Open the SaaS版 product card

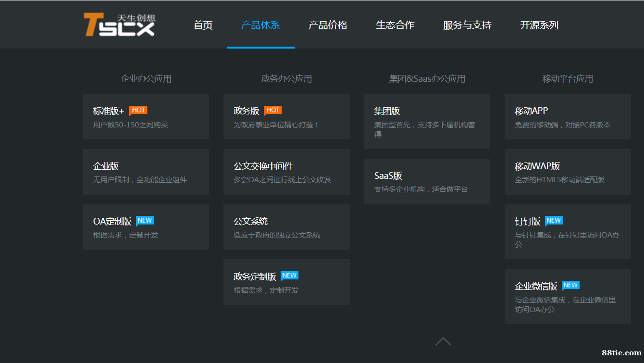pos(427,181)
